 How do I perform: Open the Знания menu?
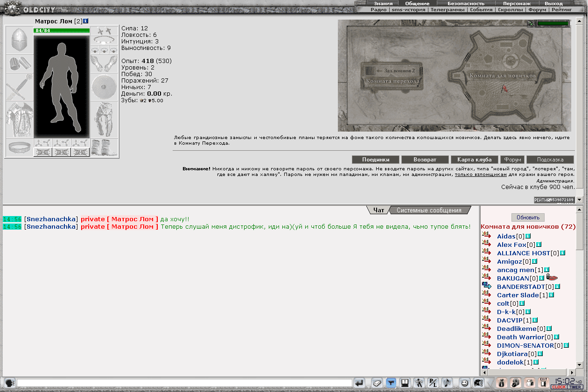383,3
